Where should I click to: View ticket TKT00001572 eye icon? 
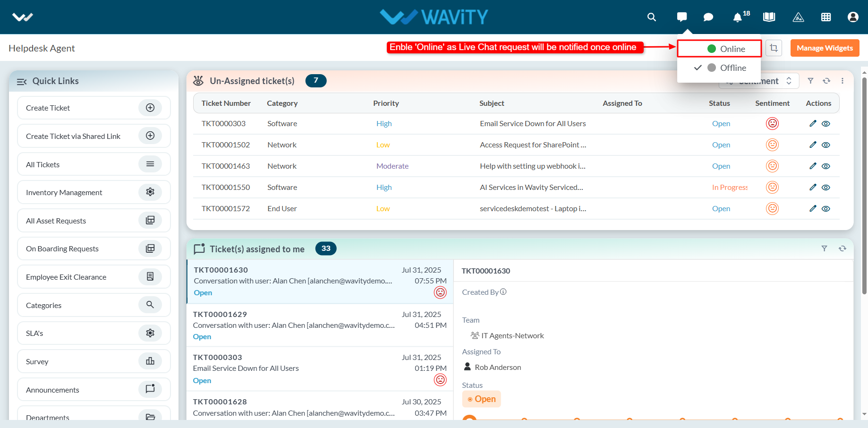[x=826, y=209]
